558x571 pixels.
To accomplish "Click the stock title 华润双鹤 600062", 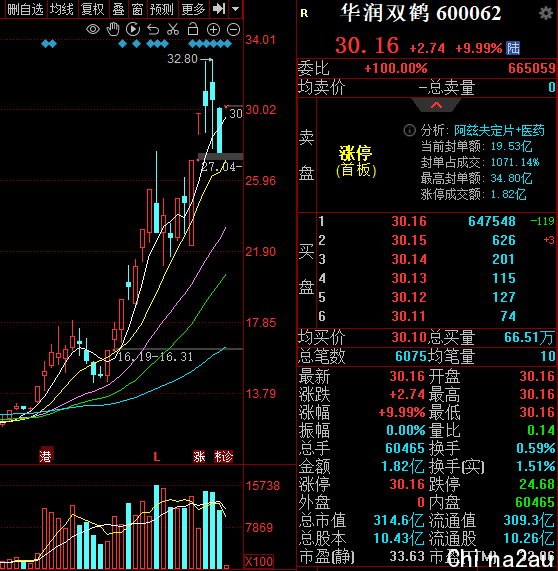I will click(x=421, y=13).
